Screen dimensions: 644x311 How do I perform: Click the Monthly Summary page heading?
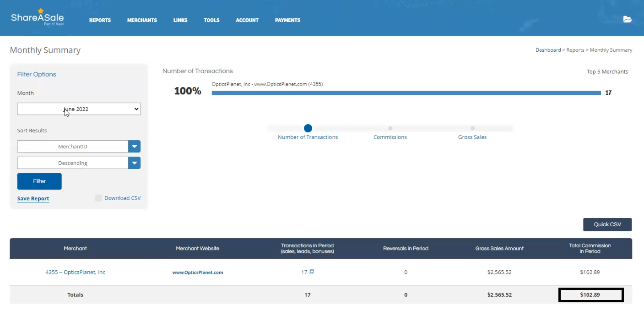point(45,50)
